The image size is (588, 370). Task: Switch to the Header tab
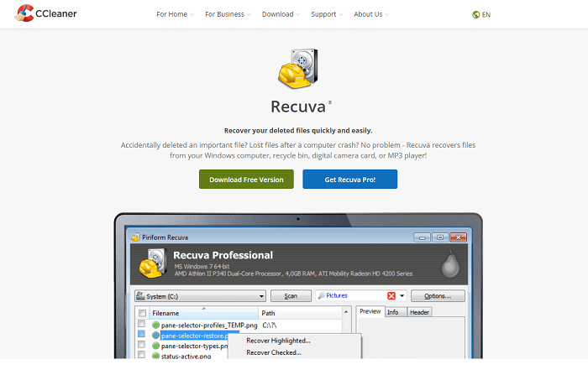pos(419,312)
